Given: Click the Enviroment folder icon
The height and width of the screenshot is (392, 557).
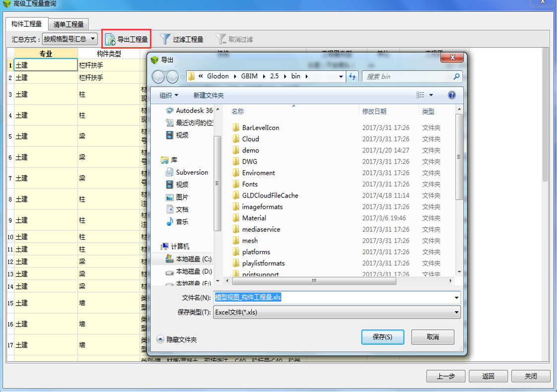Looking at the screenshot, I should (236, 173).
